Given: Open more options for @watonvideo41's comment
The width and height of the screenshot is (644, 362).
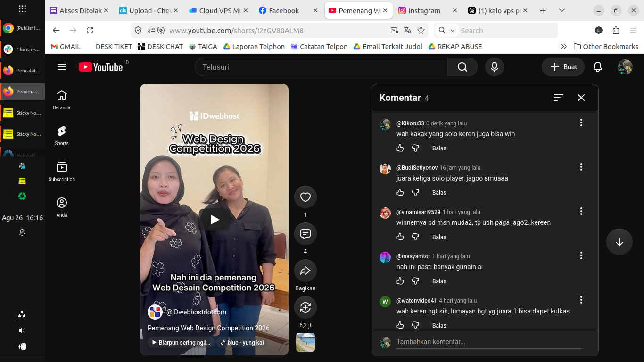Looking at the screenshot, I should click(581, 300).
